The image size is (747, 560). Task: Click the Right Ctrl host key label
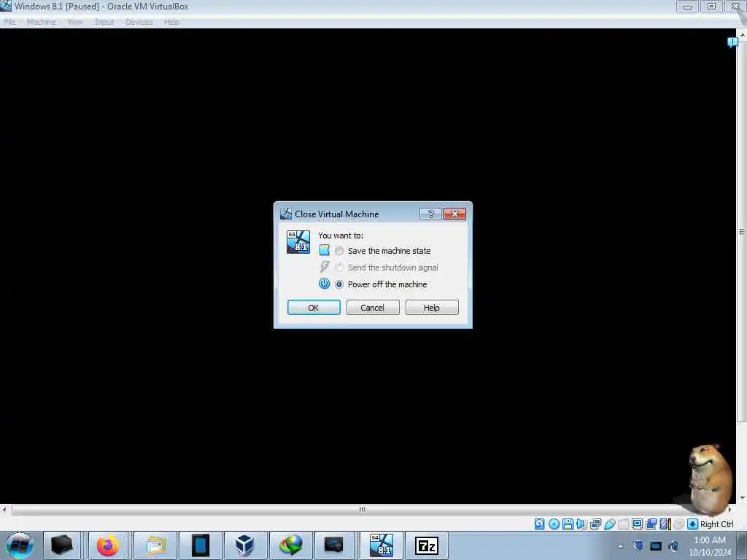click(x=717, y=524)
